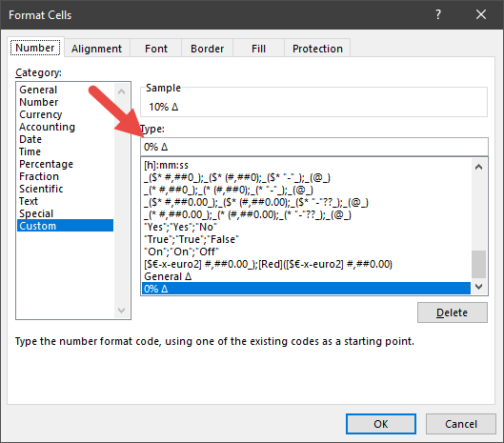Click the help question mark icon

click(438, 14)
